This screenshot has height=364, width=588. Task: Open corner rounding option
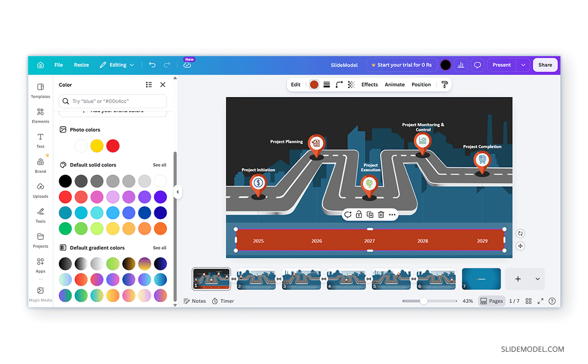[x=339, y=85]
